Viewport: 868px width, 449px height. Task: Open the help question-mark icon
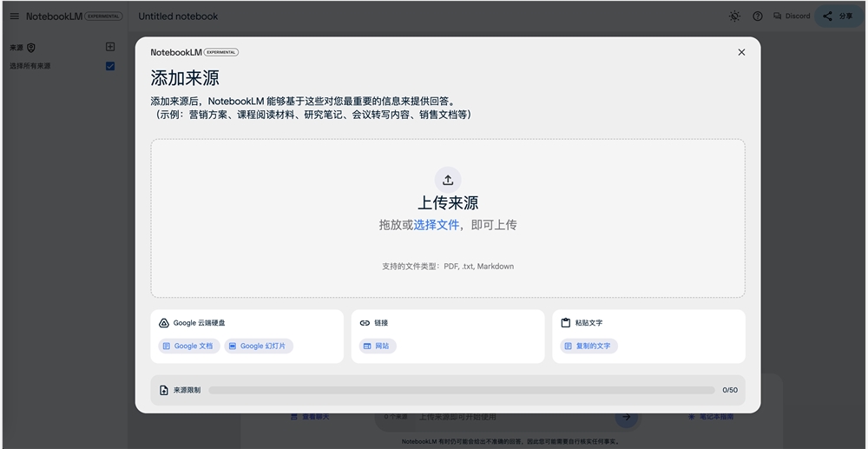coord(758,16)
